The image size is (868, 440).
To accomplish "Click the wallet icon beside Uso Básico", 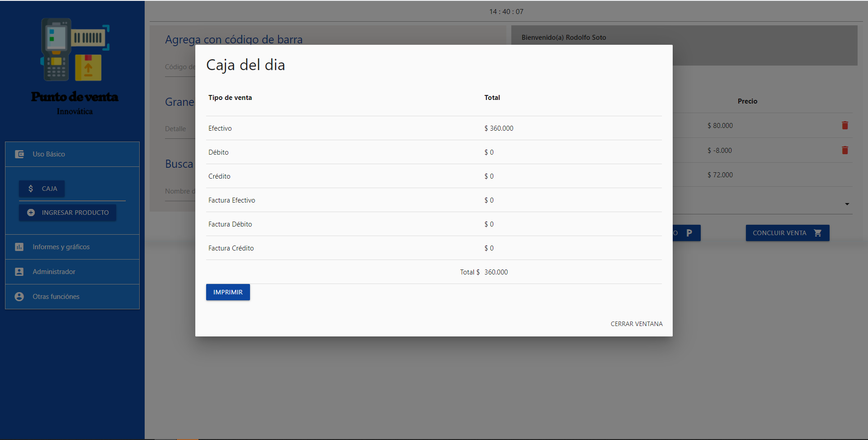I will [x=19, y=154].
